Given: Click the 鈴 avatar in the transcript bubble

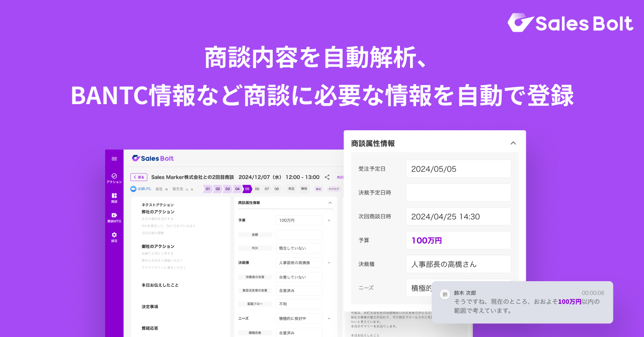Looking at the screenshot, I should pos(445,294).
